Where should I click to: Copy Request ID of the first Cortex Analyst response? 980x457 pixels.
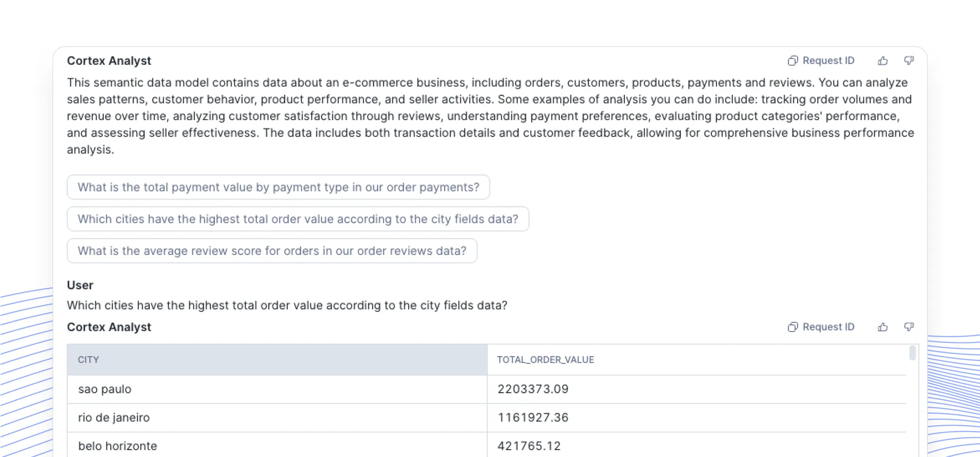point(821,61)
